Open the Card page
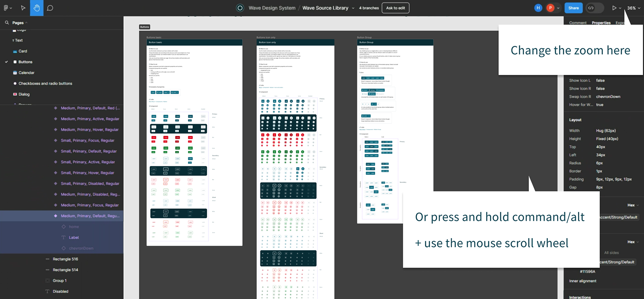The image size is (644, 299). coord(23,51)
